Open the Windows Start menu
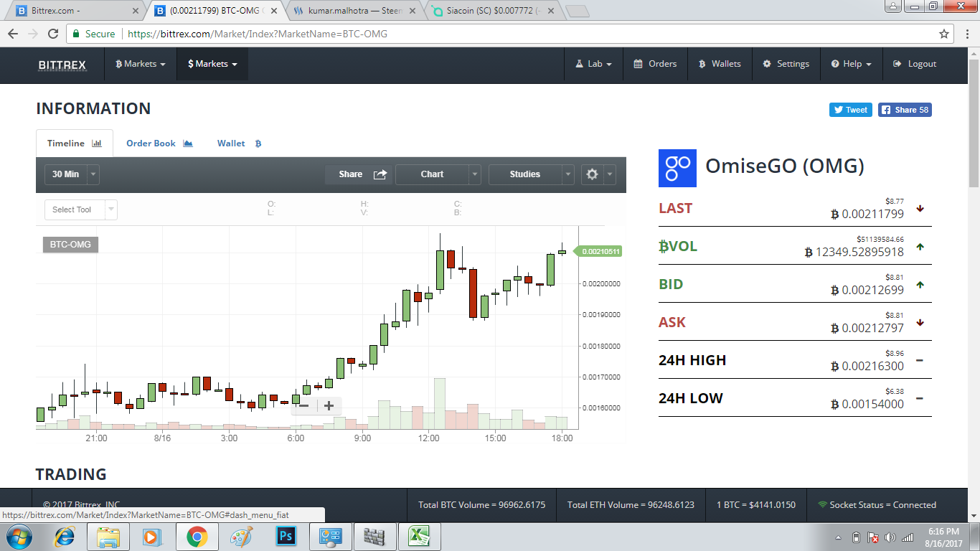Image resolution: width=980 pixels, height=551 pixels. 19,537
